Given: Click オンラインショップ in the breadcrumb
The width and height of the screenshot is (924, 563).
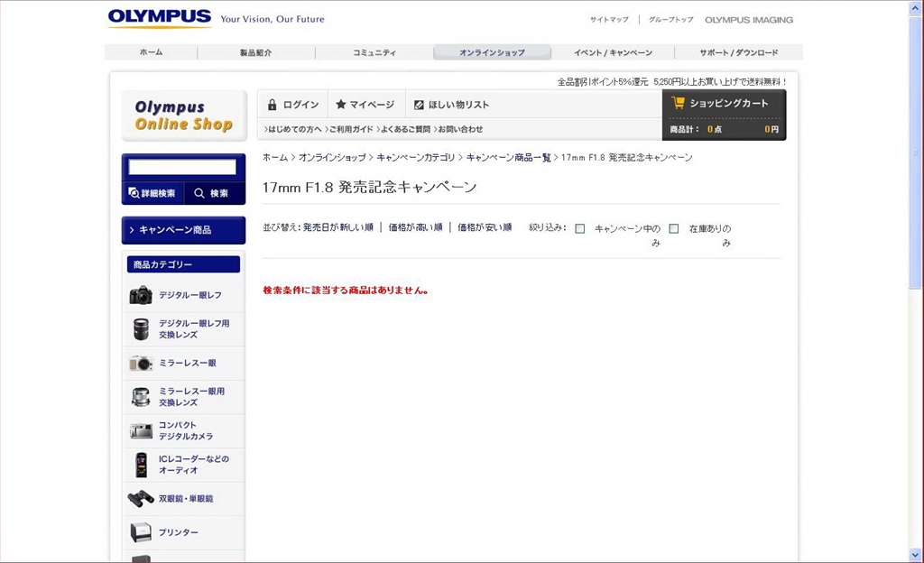Looking at the screenshot, I should [x=332, y=157].
